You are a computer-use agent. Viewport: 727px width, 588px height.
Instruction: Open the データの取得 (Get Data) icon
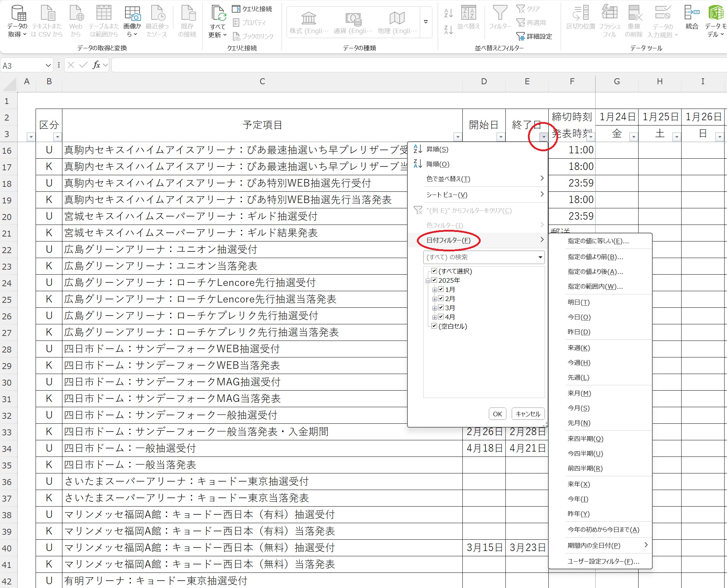click(17, 21)
